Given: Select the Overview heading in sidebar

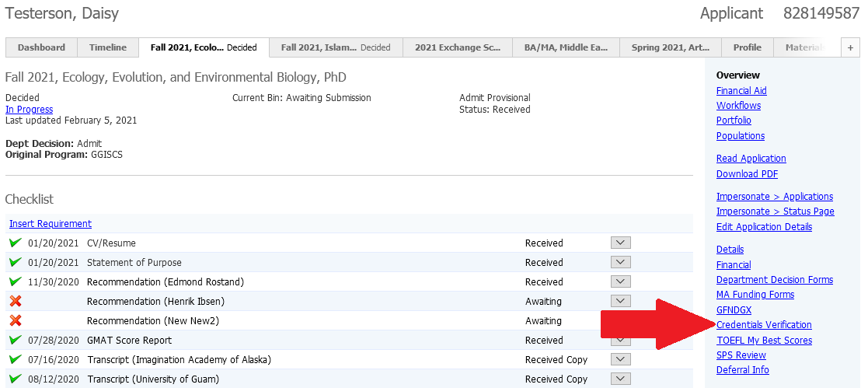Looking at the screenshot, I should [738, 75].
